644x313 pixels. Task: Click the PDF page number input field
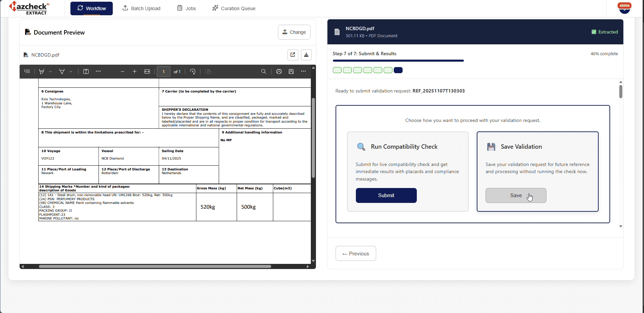tap(164, 71)
